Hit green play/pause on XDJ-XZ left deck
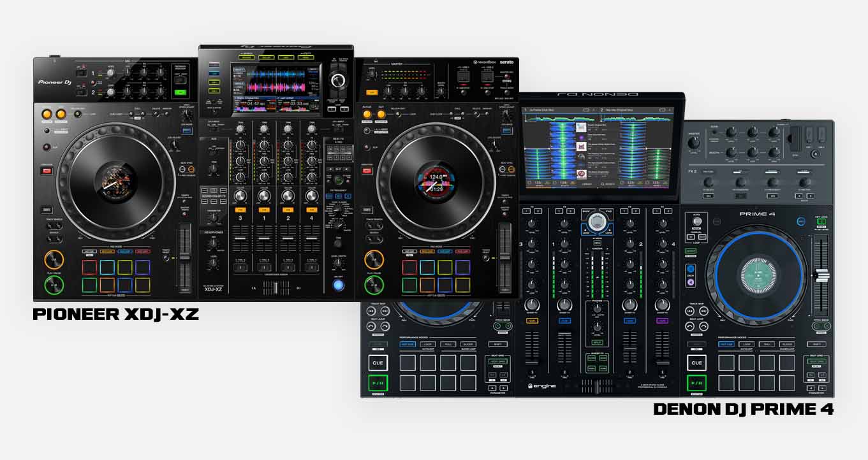The image size is (868, 460). click(x=54, y=284)
